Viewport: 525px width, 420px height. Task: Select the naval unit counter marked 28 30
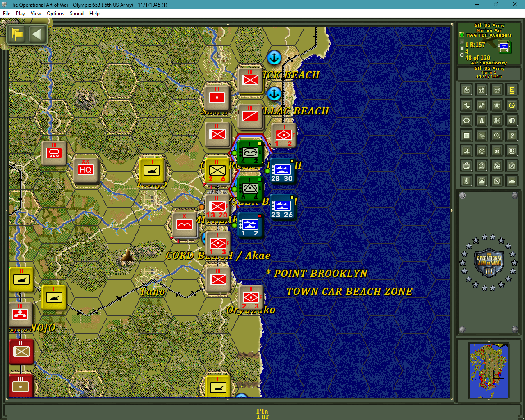[x=282, y=171]
